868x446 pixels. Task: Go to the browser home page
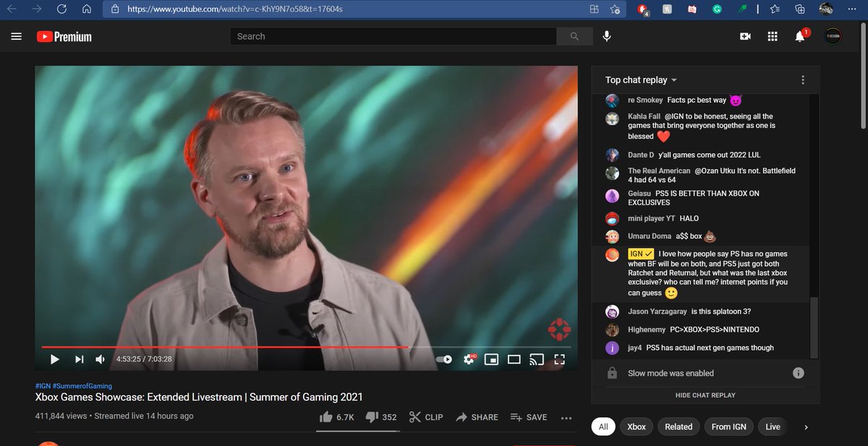pyautogui.click(x=86, y=9)
